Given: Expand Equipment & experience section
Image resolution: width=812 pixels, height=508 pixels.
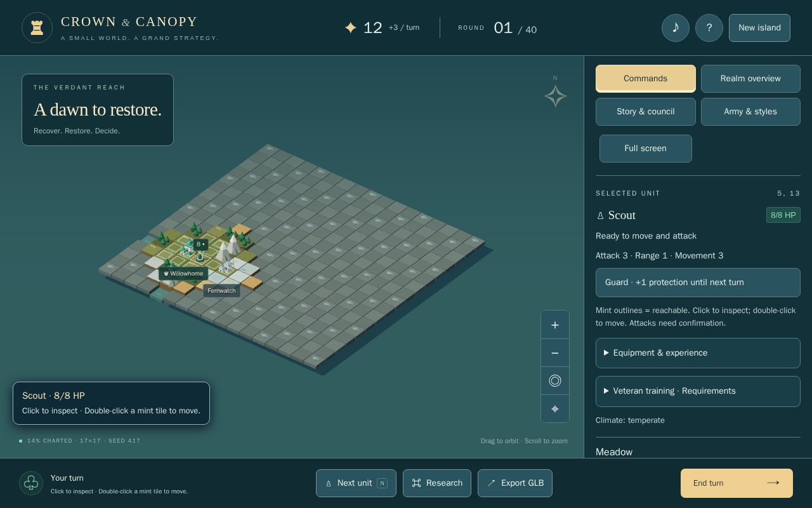Looking at the screenshot, I should [698, 353].
